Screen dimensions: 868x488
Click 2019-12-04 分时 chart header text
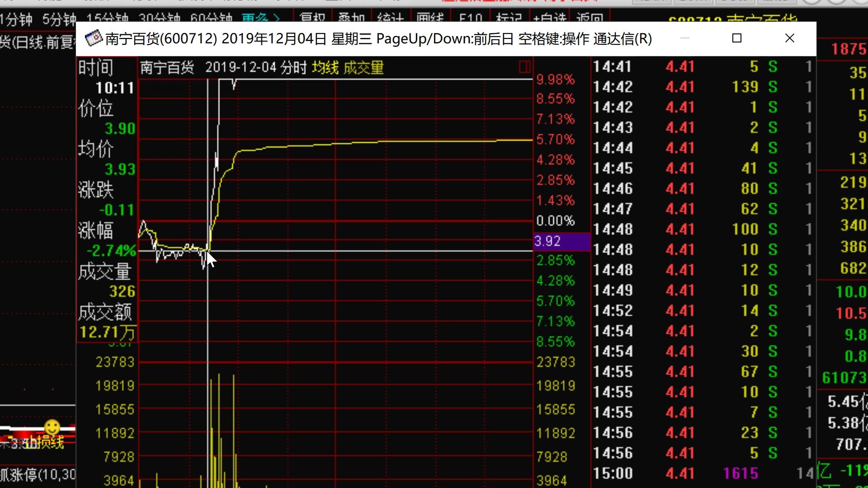pyautogui.click(x=256, y=68)
